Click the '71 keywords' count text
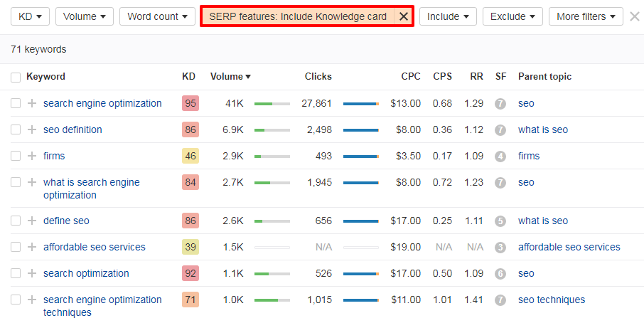Screen dimensions: 644x323 (38, 49)
